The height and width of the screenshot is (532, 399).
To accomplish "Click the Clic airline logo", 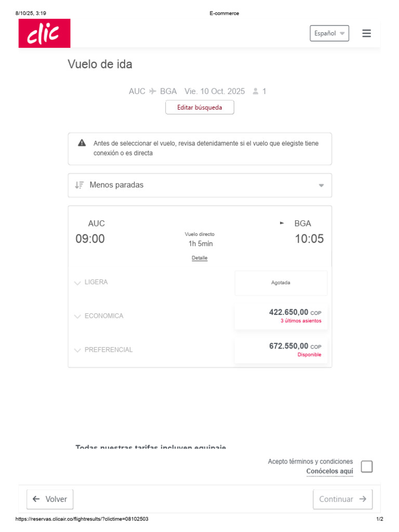I will (x=44, y=33).
